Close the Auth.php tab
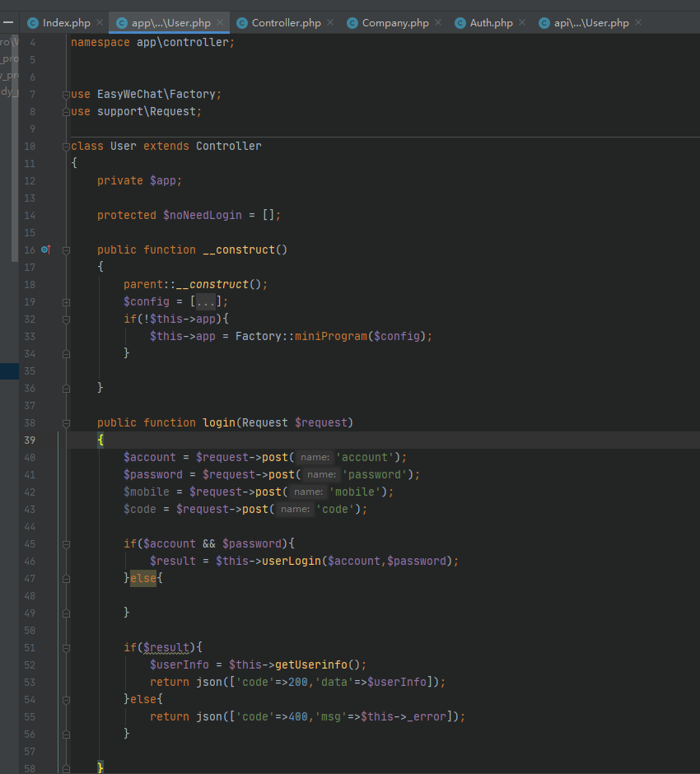The image size is (700, 774). pos(522,23)
